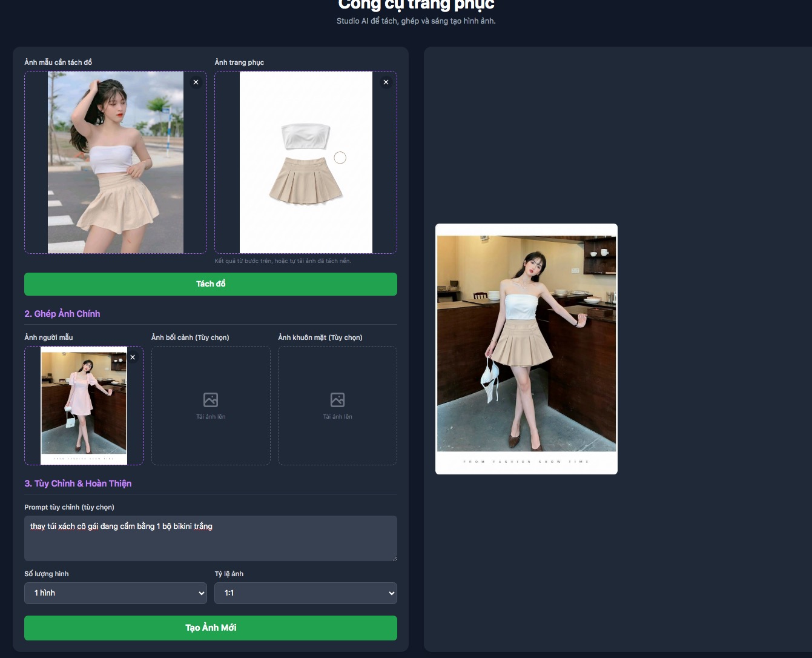Viewport: 812px width, 658px height.
Task: Click the '3. Tùy Chỉnh & Hoàn Thiện' heading
Action: click(x=78, y=484)
